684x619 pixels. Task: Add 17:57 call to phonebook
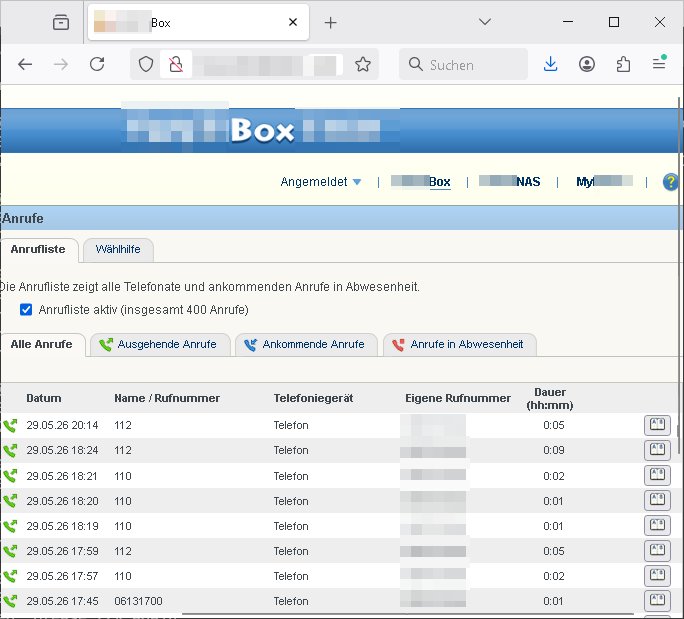[x=657, y=576]
